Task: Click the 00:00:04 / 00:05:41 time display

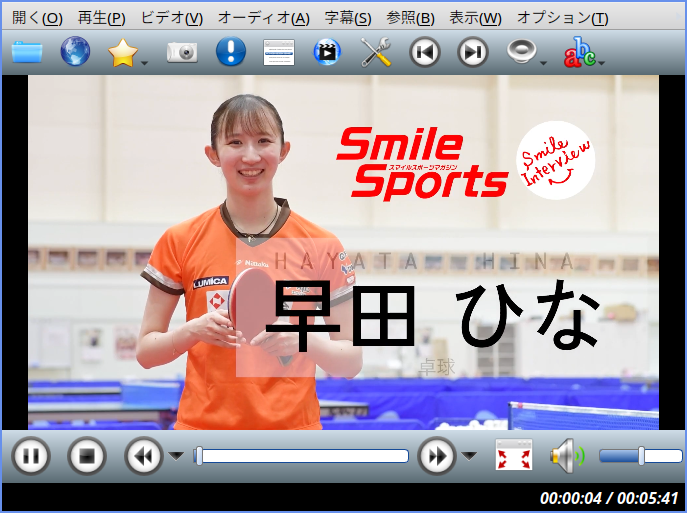Action: 609,498
